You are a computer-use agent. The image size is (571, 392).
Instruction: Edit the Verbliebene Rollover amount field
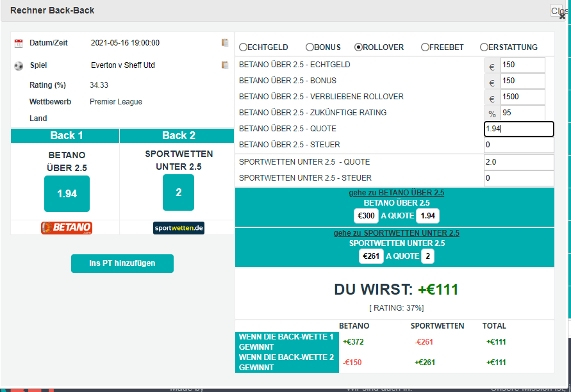point(522,97)
